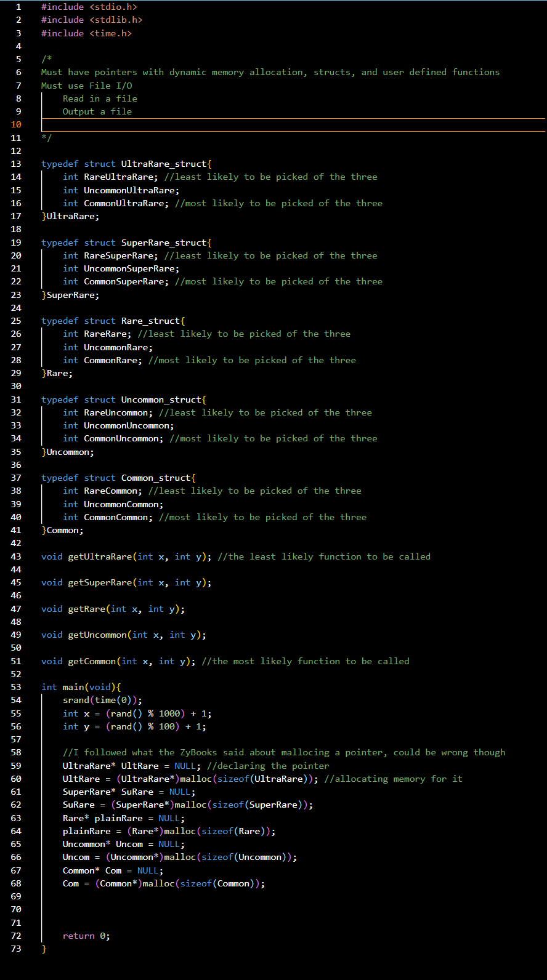
Task: Click 'int CommonRare;' member
Action: tap(102, 360)
